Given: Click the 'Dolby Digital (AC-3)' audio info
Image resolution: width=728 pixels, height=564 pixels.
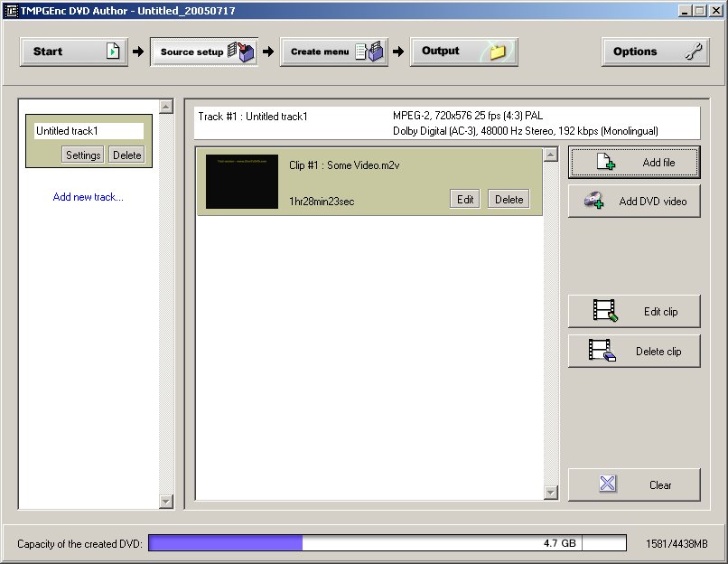Looking at the screenshot, I should point(525,131).
